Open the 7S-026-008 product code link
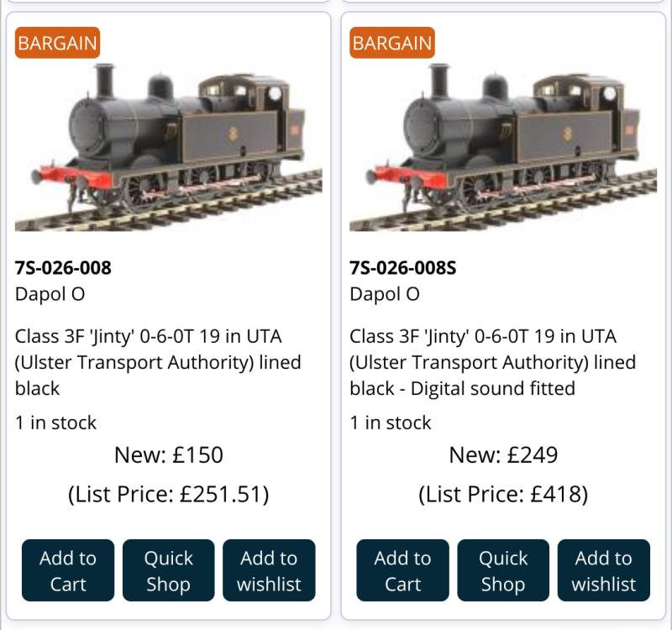 pos(63,268)
